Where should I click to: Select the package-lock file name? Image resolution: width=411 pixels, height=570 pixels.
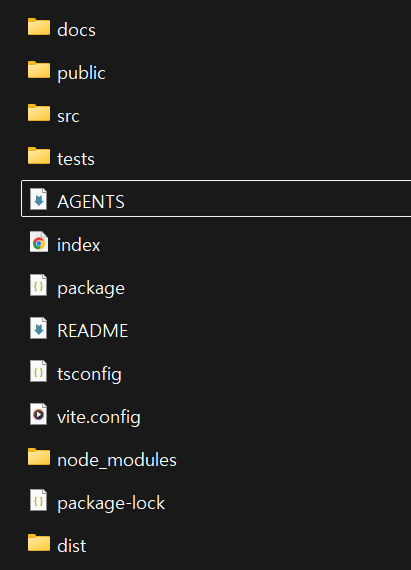111,503
